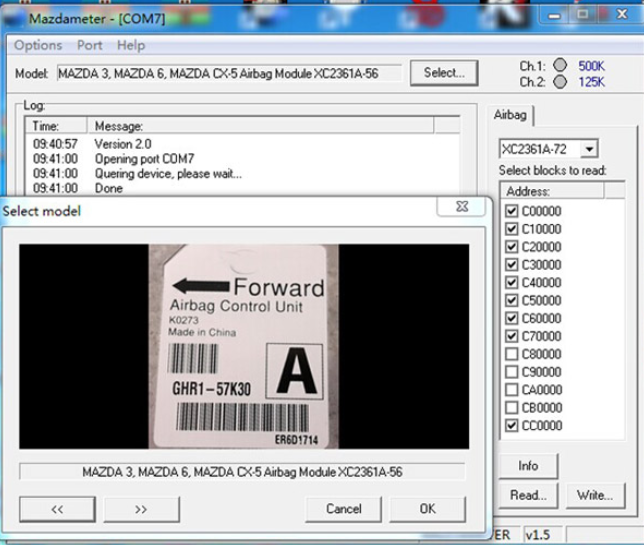The width and height of the screenshot is (644, 545).
Task: Click the Mazdameter title bar app icon
Action: pos(14,19)
